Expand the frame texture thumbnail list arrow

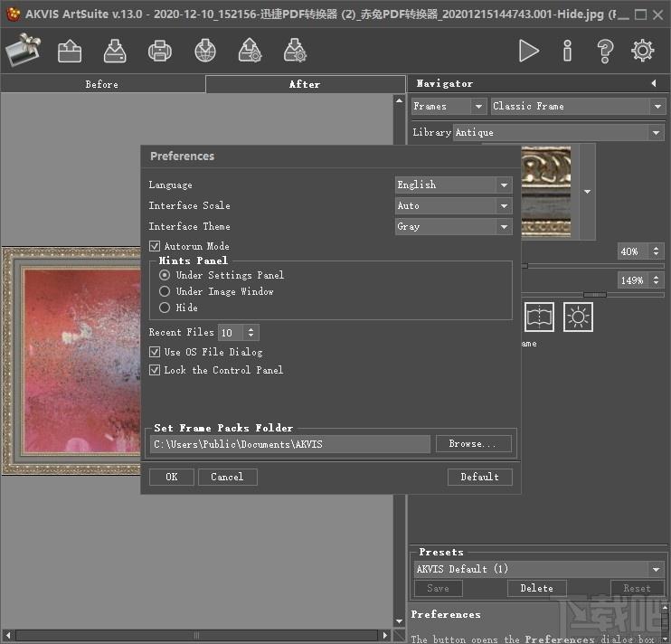coord(587,191)
